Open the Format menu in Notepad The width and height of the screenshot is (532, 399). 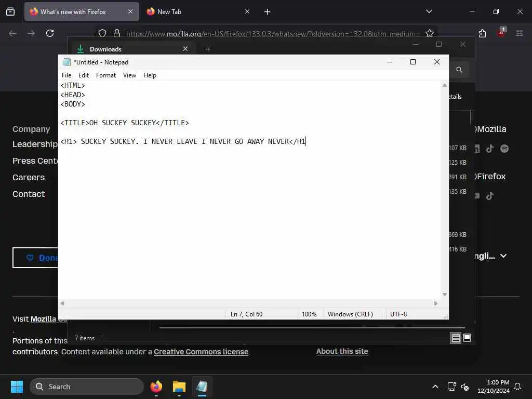(x=106, y=75)
